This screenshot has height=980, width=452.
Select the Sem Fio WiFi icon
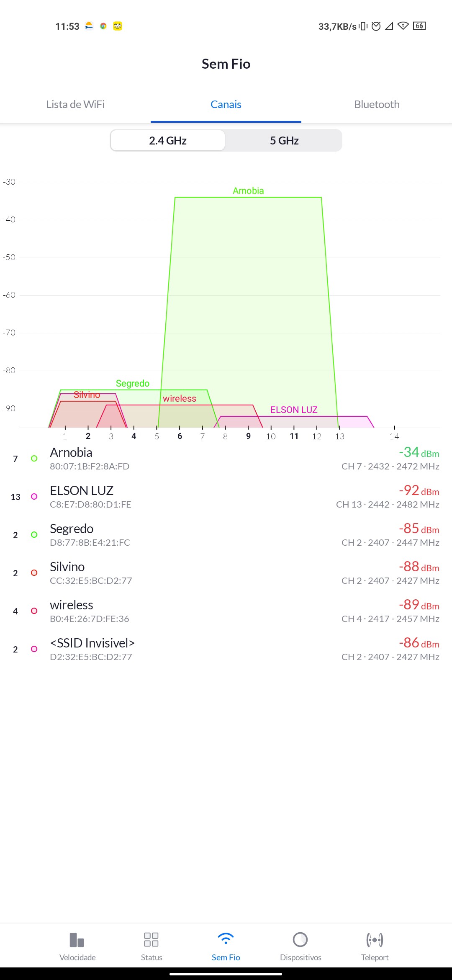click(226, 940)
